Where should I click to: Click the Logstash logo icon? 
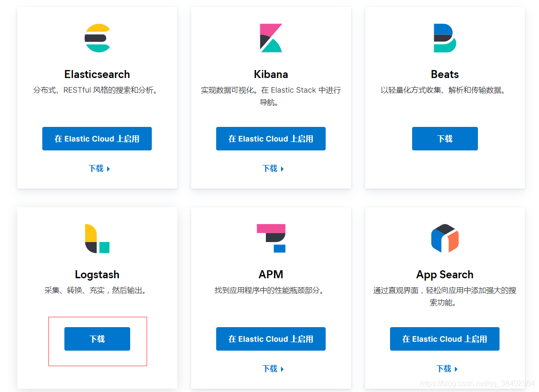[x=97, y=238]
